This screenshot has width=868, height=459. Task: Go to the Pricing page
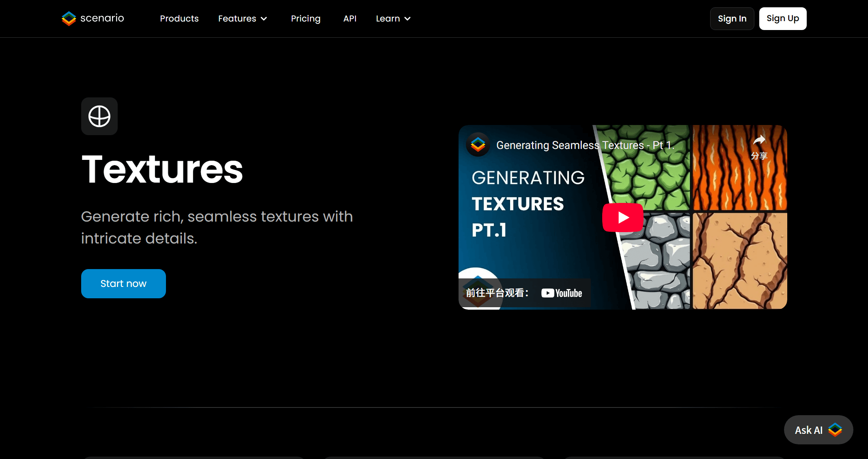click(306, 19)
